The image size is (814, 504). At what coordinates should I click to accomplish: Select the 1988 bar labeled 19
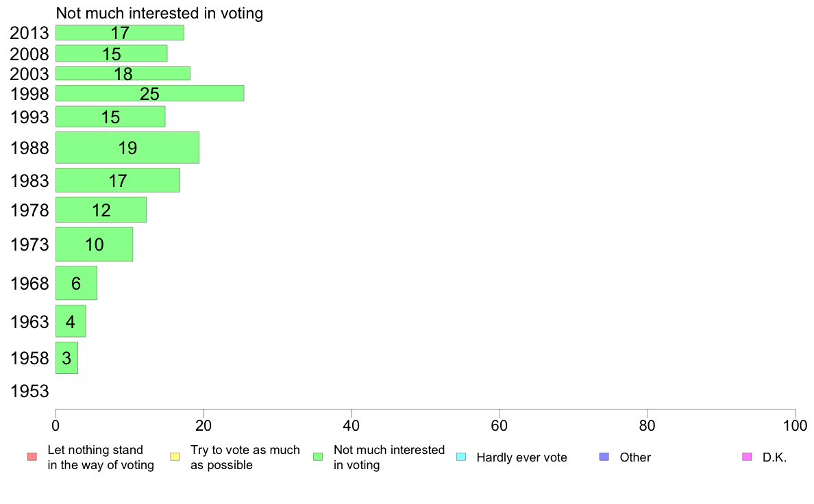point(127,147)
